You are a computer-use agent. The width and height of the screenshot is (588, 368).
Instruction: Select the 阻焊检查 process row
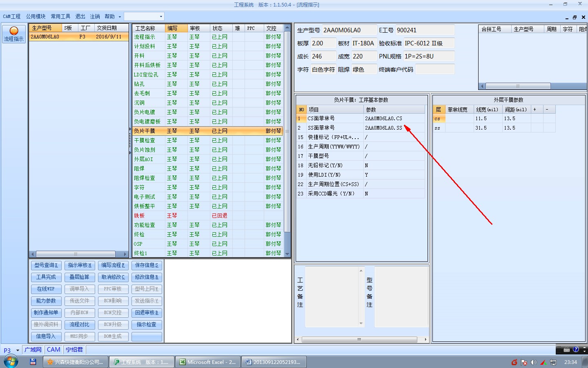tap(207, 178)
